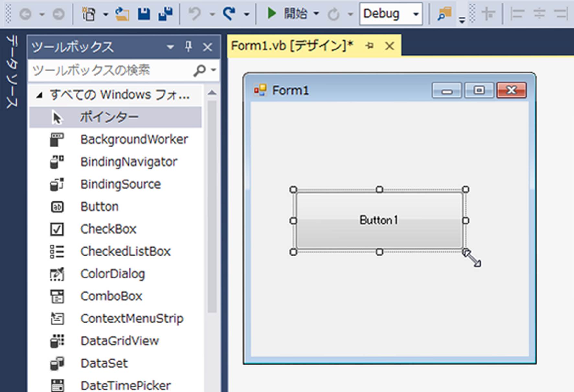Click the Find in Files toolbar icon
The height and width of the screenshot is (392, 574).
coord(444,14)
